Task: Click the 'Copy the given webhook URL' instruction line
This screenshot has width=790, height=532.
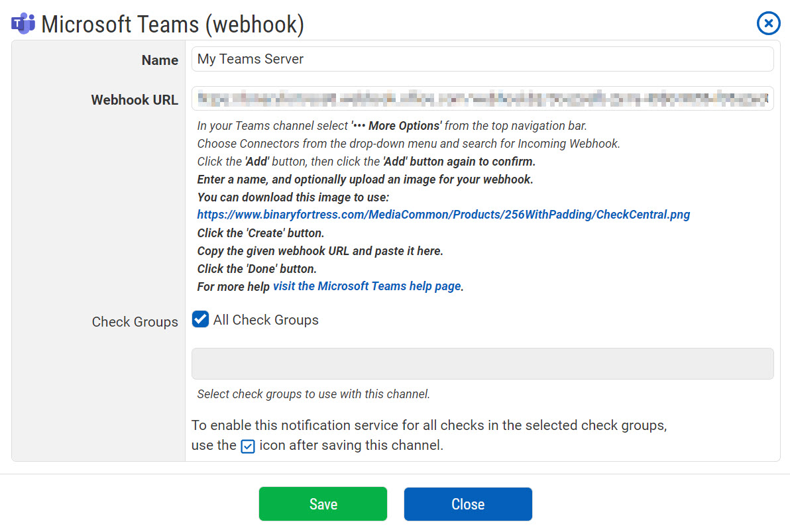Action: tap(320, 251)
